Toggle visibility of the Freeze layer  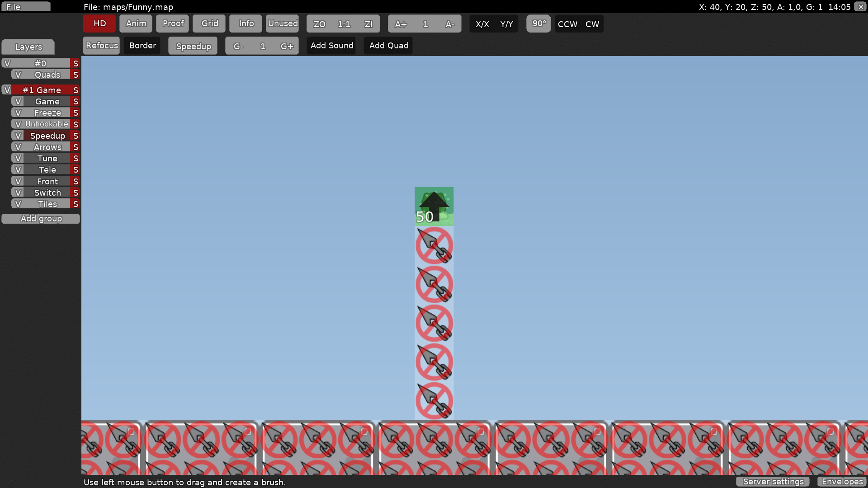(18, 113)
